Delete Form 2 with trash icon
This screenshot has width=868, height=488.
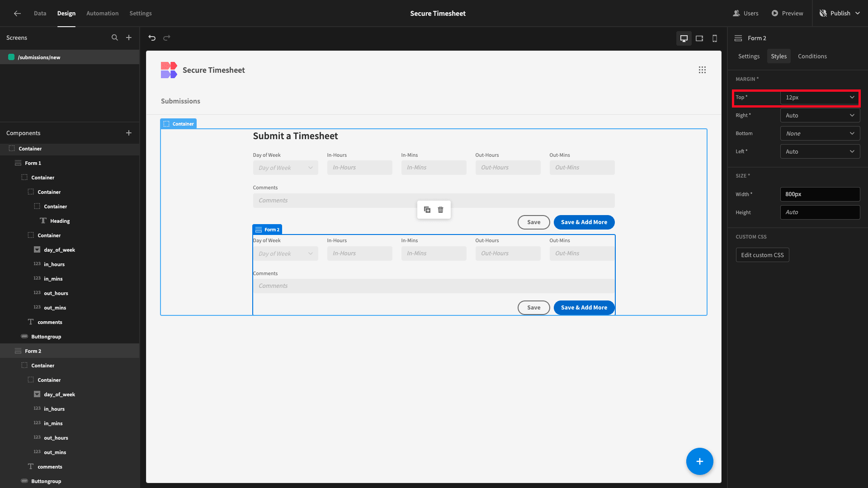[441, 210]
